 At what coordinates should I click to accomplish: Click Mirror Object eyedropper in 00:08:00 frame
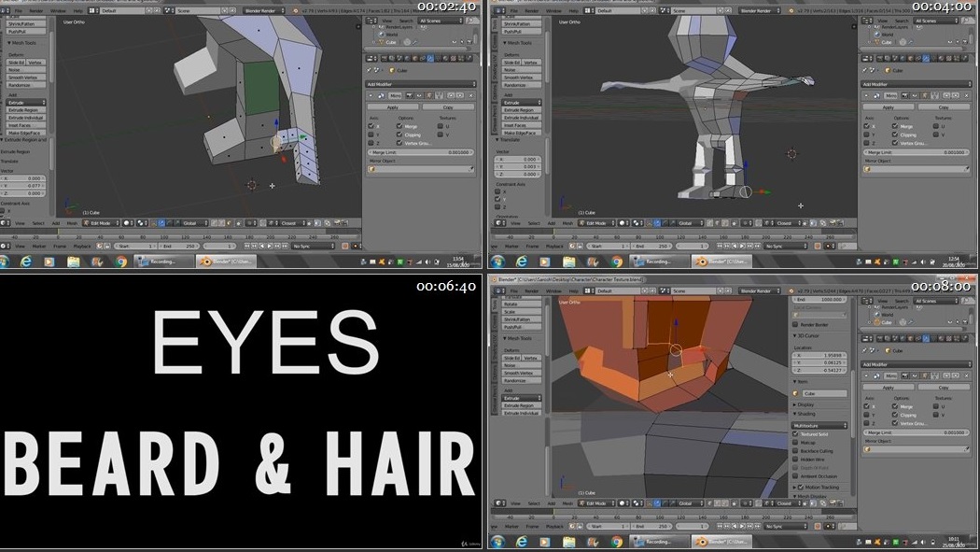point(966,449)
